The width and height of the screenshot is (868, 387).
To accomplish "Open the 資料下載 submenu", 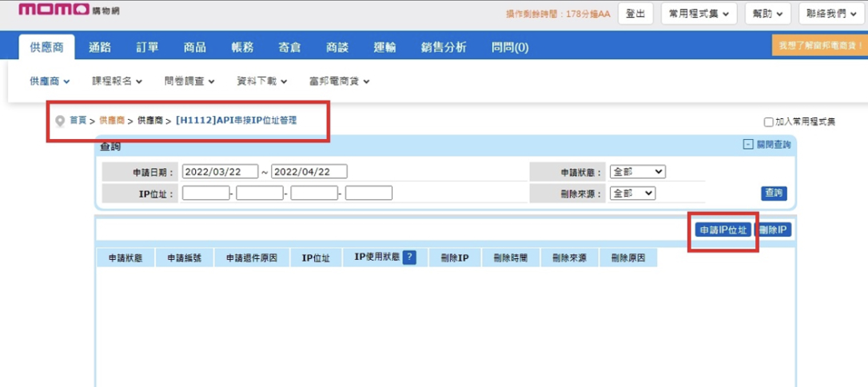I will point(261,81).
